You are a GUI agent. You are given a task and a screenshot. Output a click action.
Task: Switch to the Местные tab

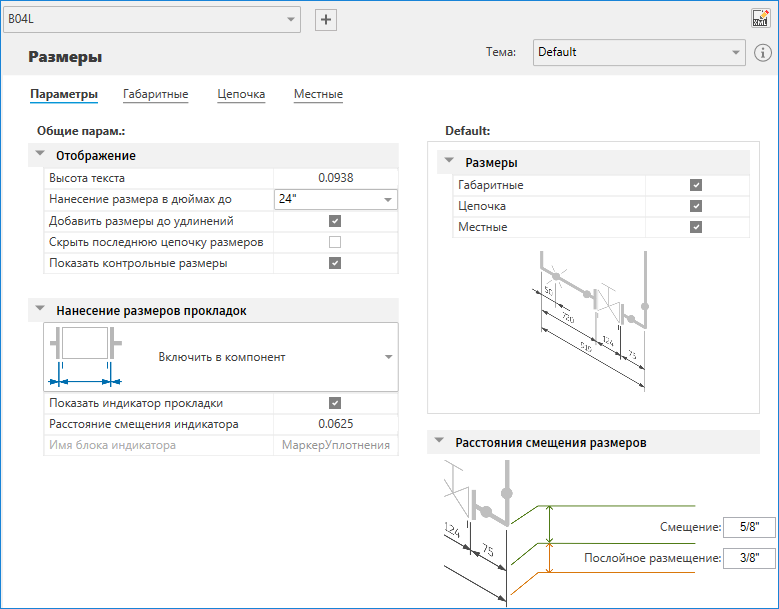click(x=318, y=94)
